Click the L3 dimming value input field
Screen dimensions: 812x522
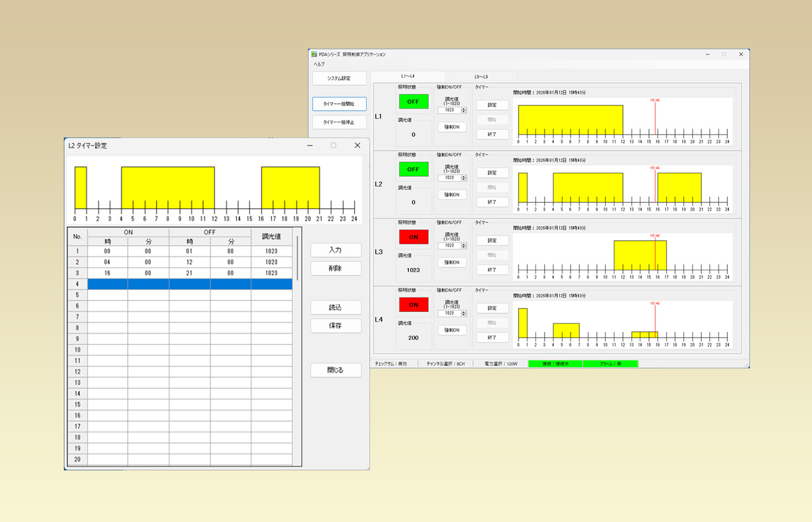pyautogui.click(x=449, y=245)
